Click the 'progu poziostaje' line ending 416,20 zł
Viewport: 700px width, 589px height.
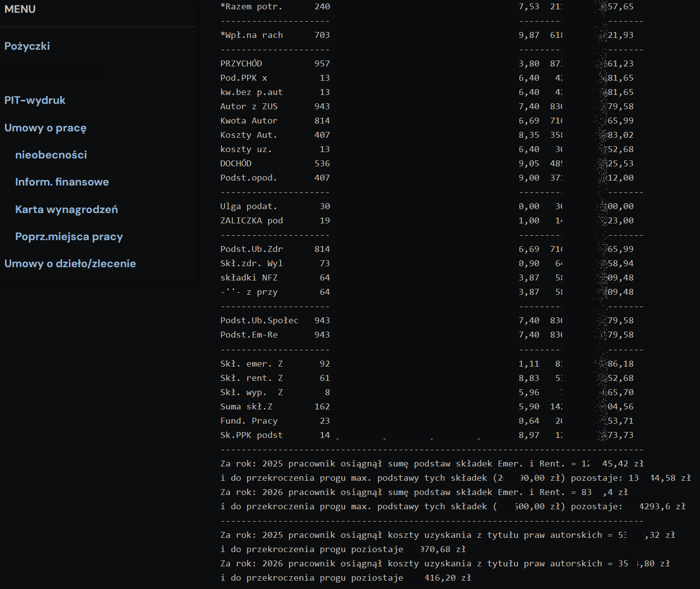[x=346, y=578]
